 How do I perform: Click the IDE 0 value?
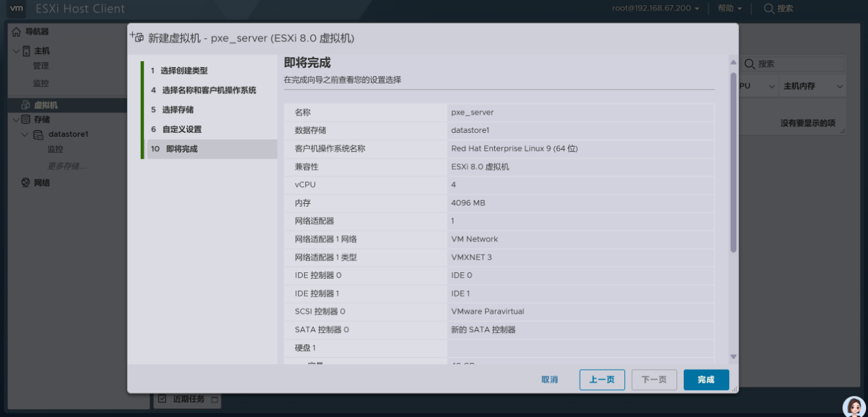(461, 275)
